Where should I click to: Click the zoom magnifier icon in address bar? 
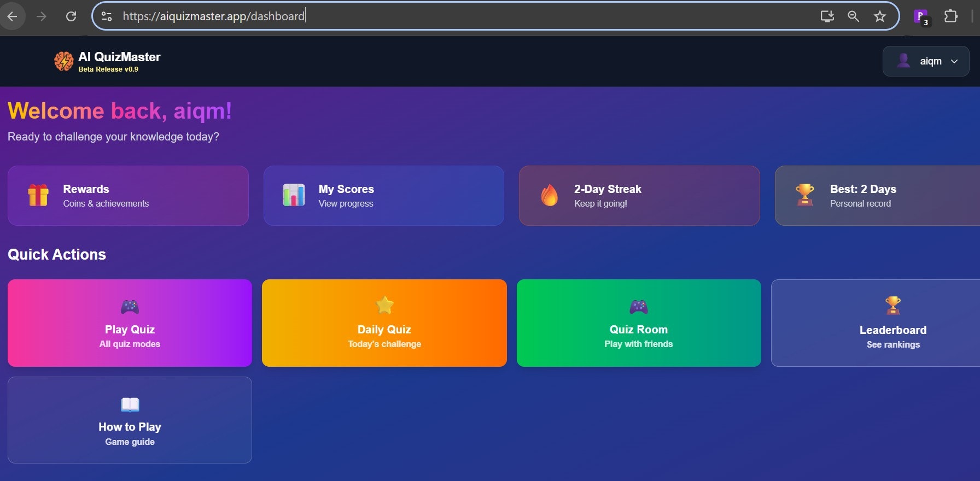coord(853,16)
